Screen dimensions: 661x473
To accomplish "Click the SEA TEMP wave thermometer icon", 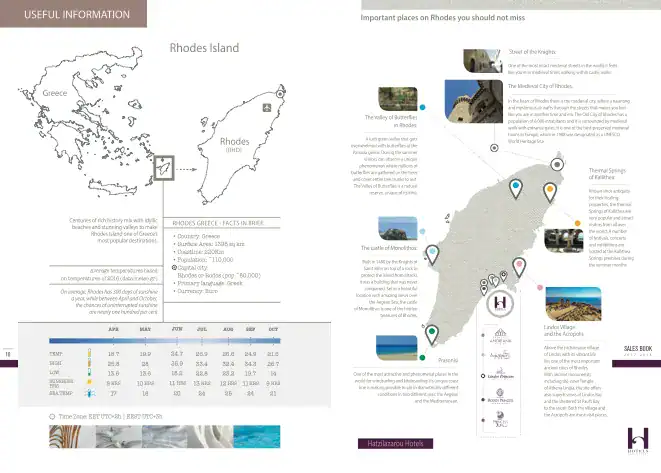I will pyautogui.click(x=89, y=393).
